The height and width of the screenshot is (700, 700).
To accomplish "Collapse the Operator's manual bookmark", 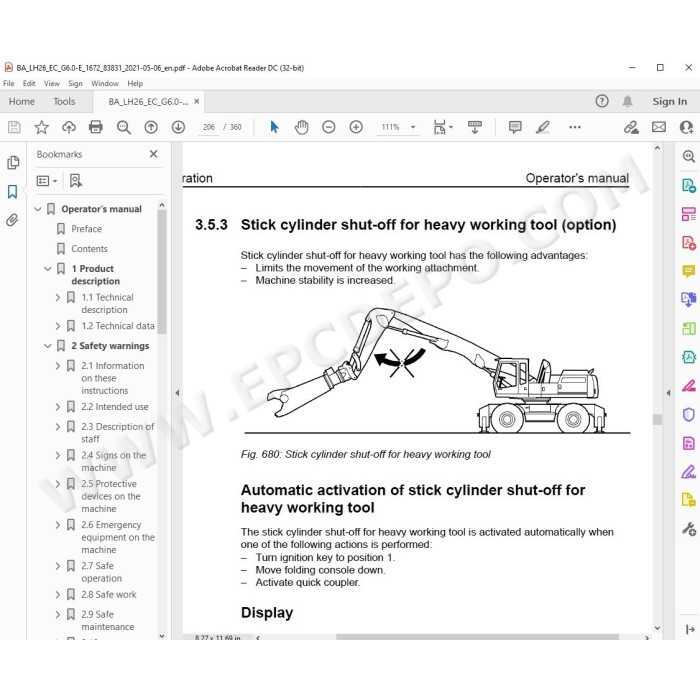I will [38, 209].
